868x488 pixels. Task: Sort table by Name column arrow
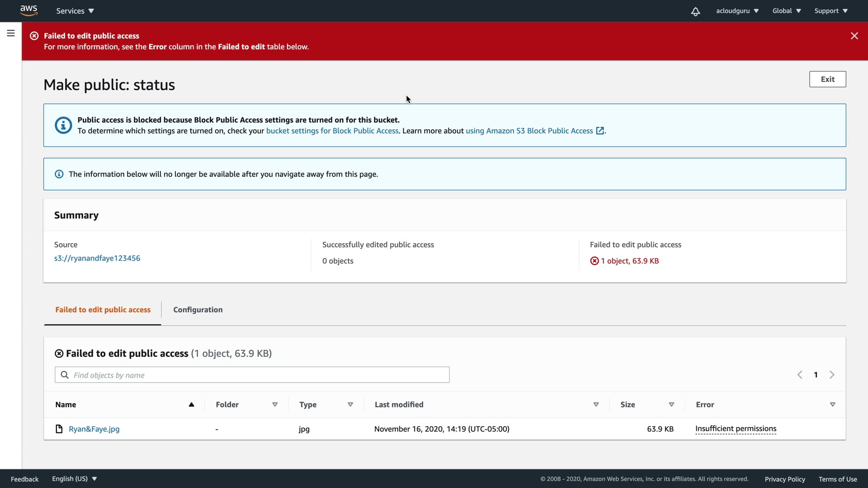click(x=191, y=404)
